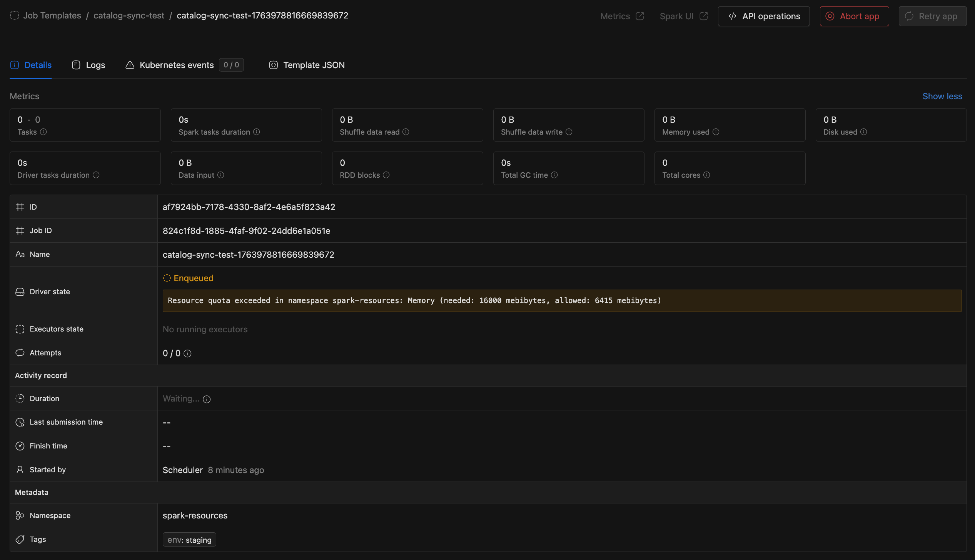Switch to the Kubernetes events tab

tap(176, 65)
